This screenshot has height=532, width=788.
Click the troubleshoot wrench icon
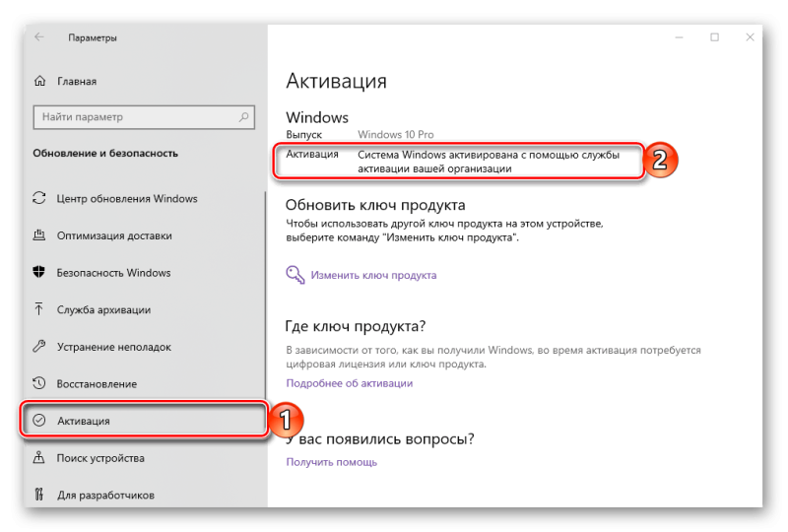(39, 346)
